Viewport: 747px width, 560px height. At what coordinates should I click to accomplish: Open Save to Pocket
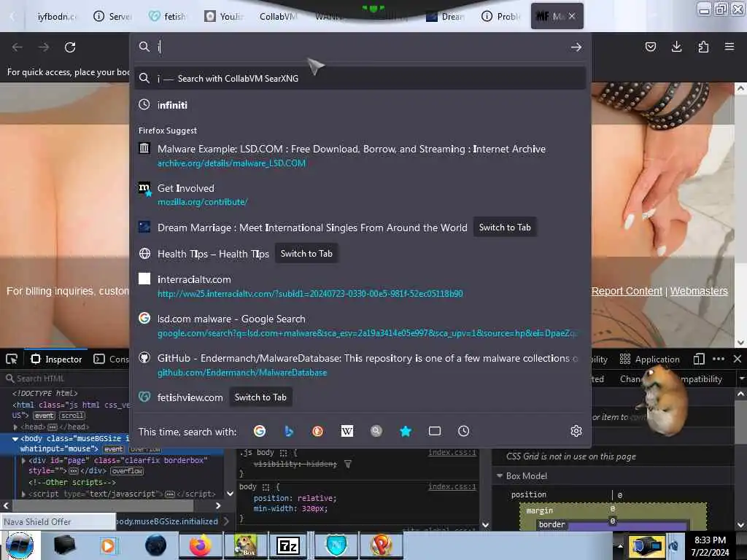tap(650, 47)
